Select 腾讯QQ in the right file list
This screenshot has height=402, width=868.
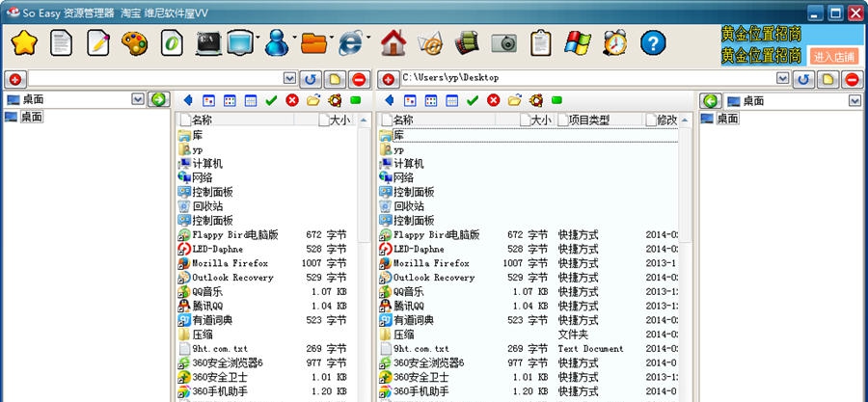409,306
